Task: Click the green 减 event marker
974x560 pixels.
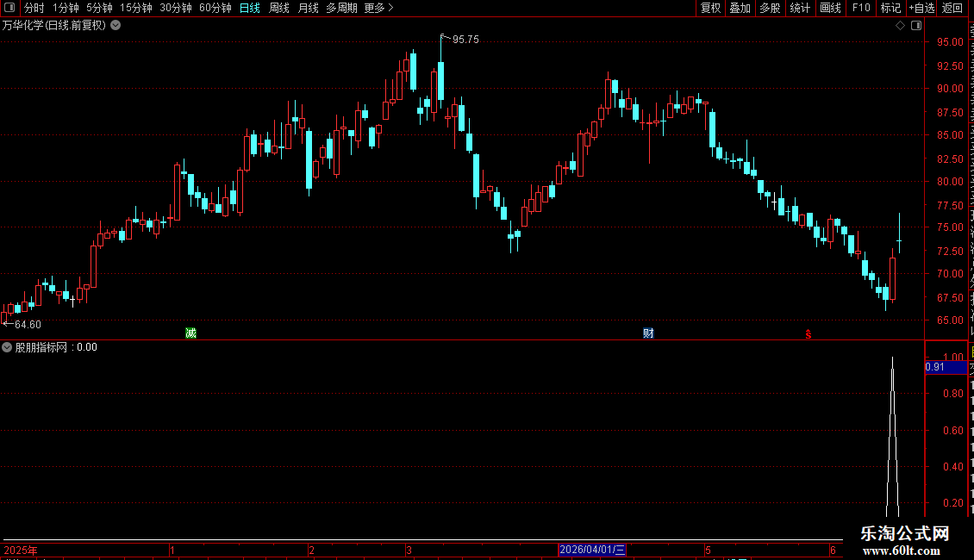Action: pyautogui.click(x=190, y=333)
